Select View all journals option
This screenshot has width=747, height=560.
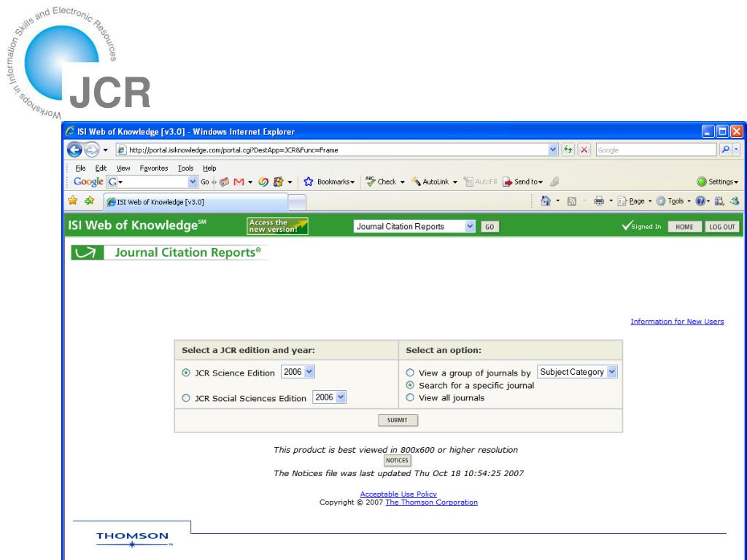410,397
